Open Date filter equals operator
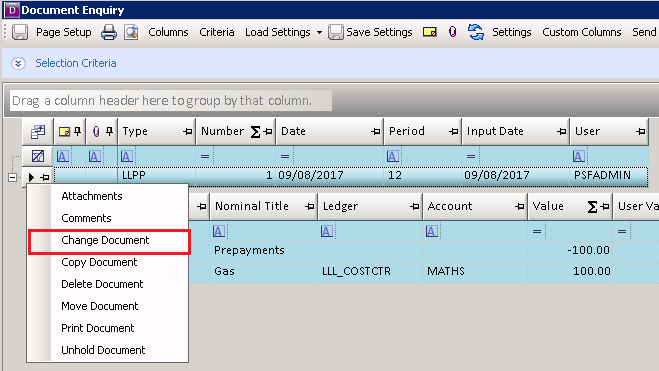This screenshot has height=371, width=659. [x=285, y=156]
